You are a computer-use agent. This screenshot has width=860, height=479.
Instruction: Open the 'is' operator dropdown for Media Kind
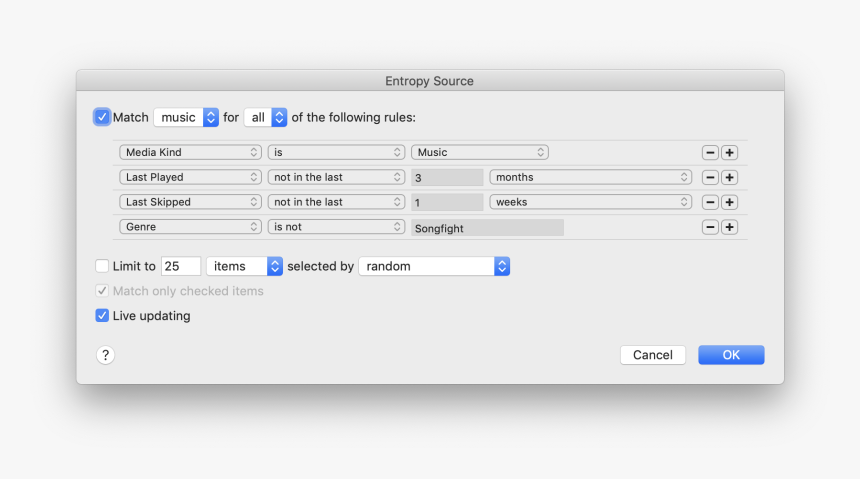pos(336,153)
